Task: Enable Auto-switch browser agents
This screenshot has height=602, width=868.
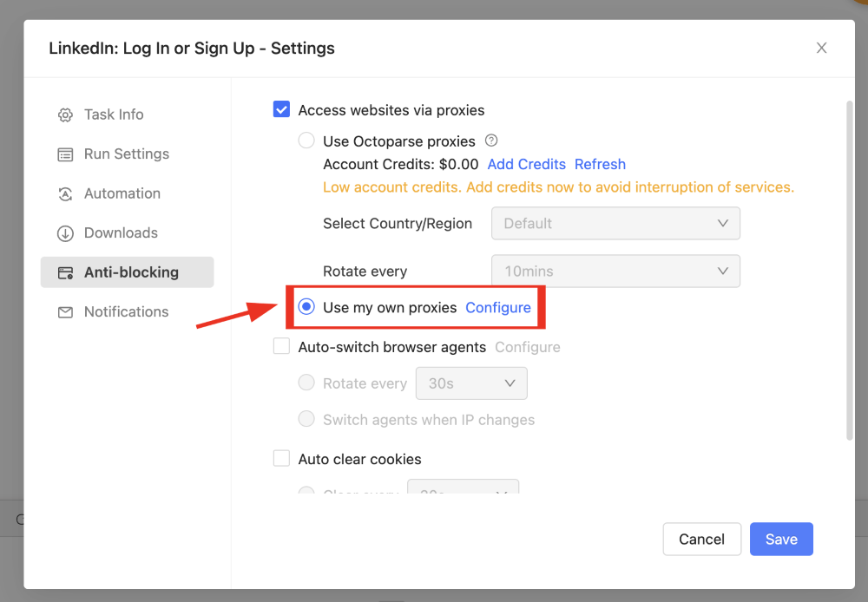Action: pos(281,346)
